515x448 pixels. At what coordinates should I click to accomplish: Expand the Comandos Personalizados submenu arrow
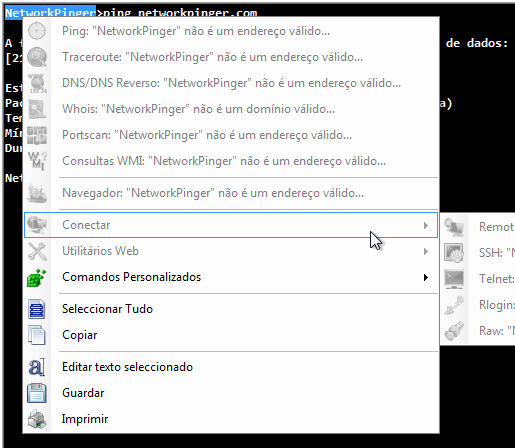click(x=426, y=277)
